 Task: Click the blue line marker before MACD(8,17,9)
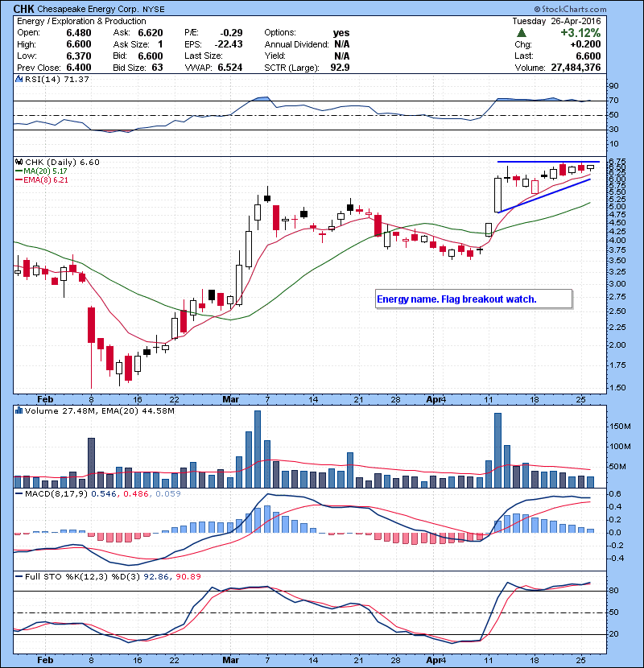(x=19, y=493)
